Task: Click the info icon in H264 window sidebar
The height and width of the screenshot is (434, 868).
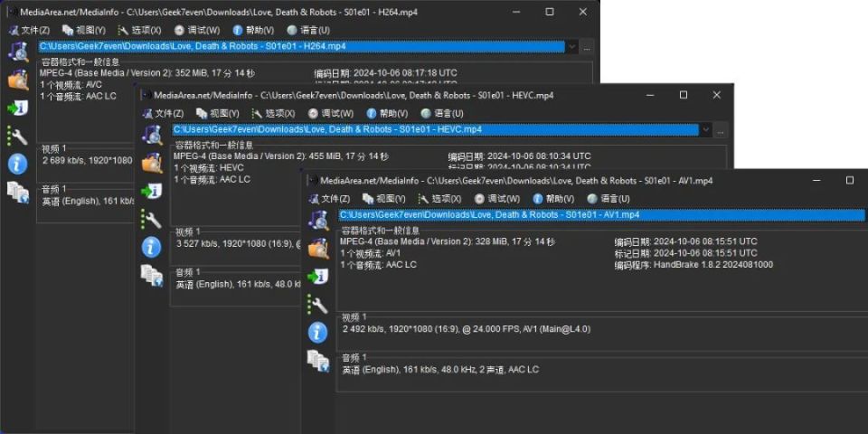Action: pyautogui.click(x=18, y=164)
